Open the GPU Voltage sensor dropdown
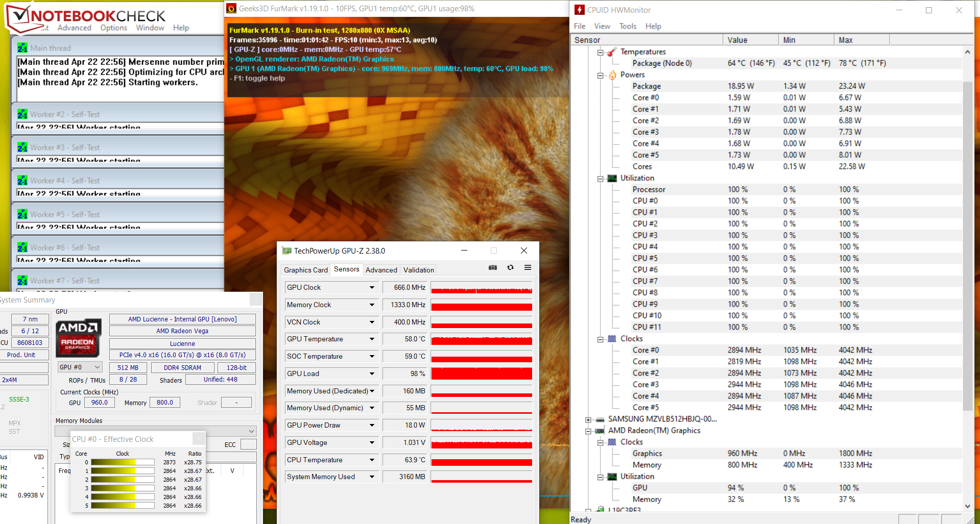Screen dimensions: 980x524 point(372,443)
